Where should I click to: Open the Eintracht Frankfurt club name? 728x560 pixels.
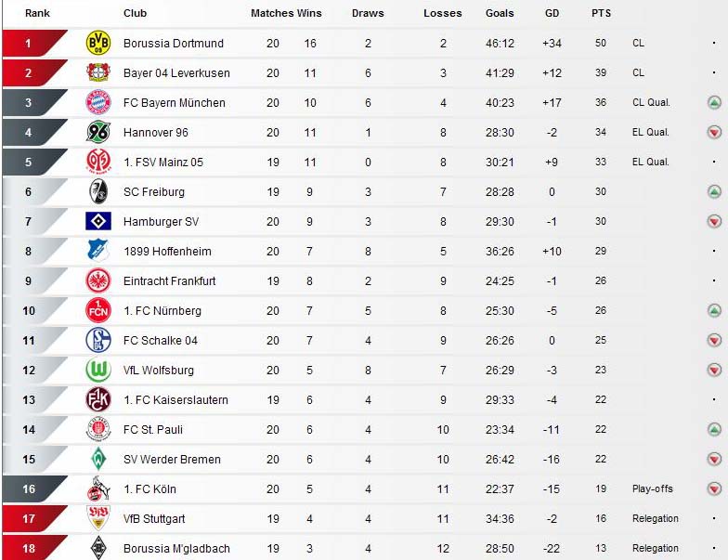pos(169,280)
